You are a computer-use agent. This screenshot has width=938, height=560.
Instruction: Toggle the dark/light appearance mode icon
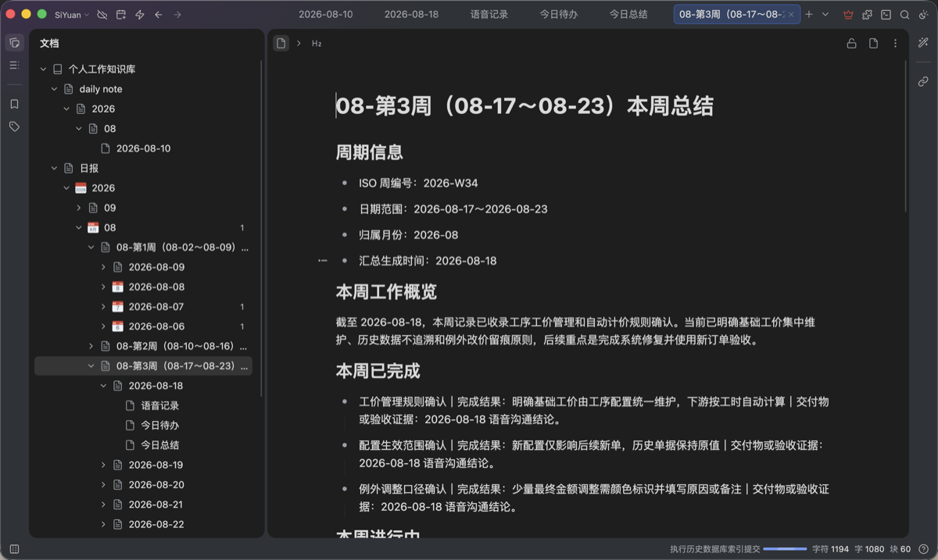923,15
